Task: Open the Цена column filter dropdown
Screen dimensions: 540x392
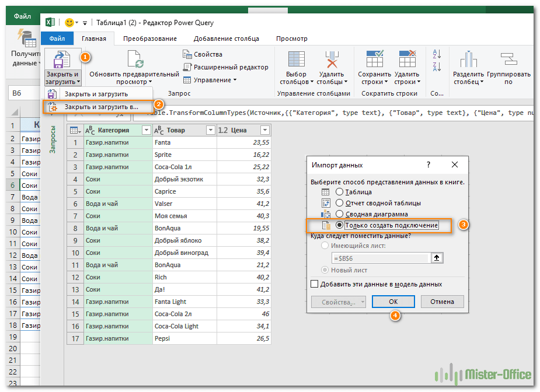Action: point(264,130)
